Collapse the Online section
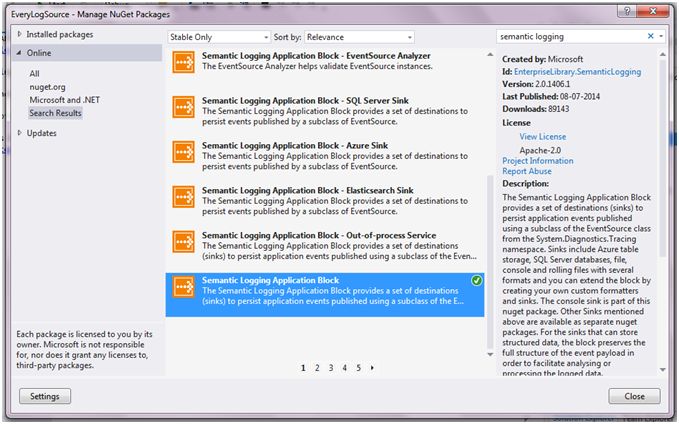The image size is (679, 424). click(x=19, y=53)
